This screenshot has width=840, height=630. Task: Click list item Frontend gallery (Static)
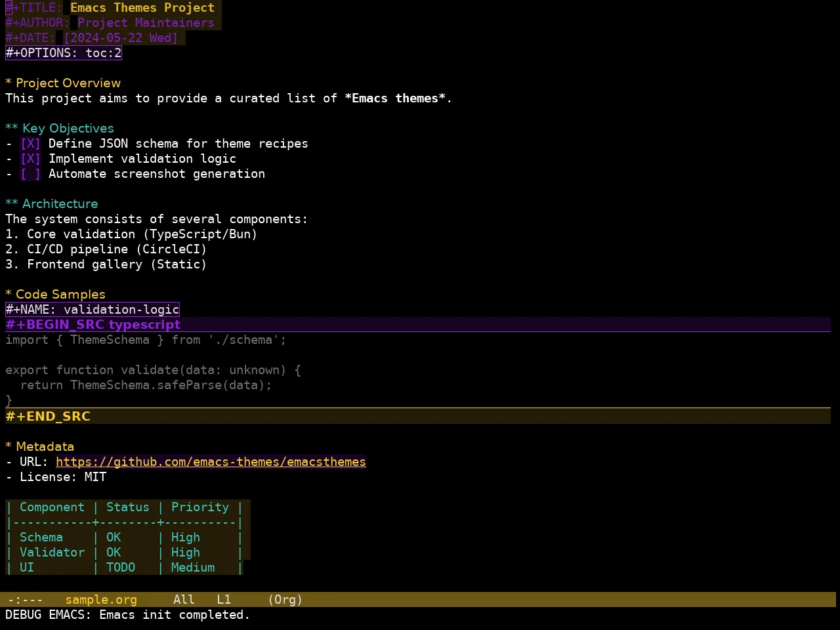coord(106,264)
